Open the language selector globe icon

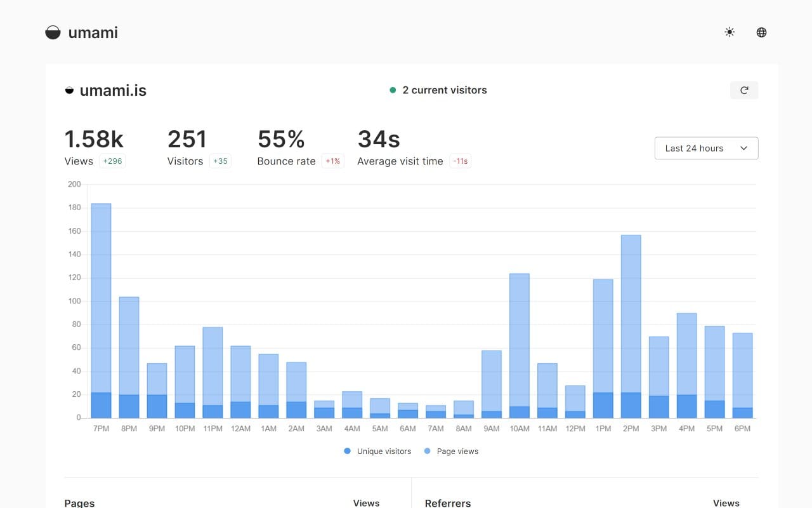tap(761, 32)
